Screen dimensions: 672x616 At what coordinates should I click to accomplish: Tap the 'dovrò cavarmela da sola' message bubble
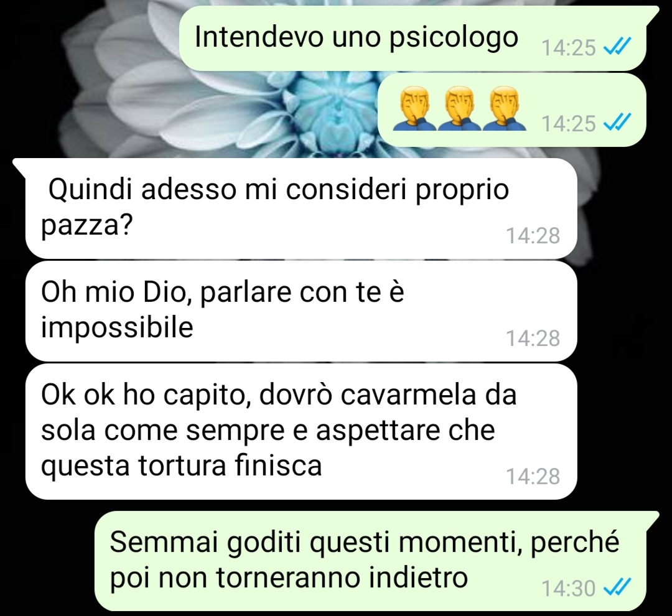coord(301,432)
